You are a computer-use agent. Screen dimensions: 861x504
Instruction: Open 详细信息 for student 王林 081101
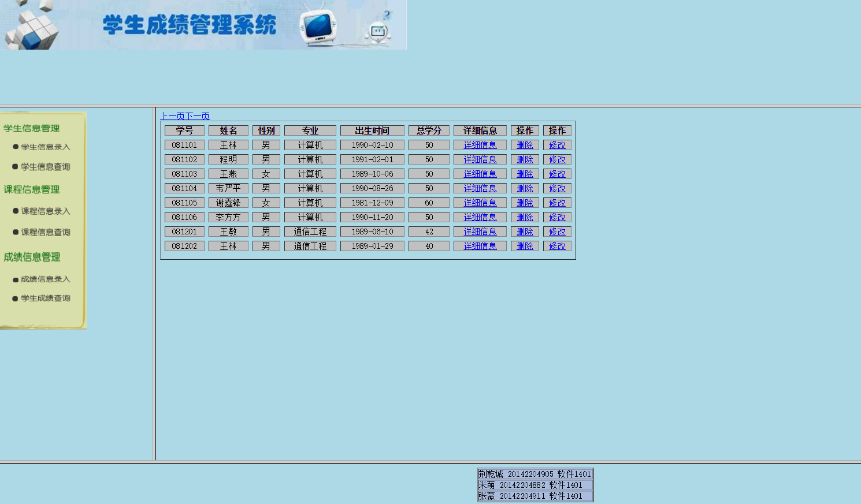tap(480, 145)
